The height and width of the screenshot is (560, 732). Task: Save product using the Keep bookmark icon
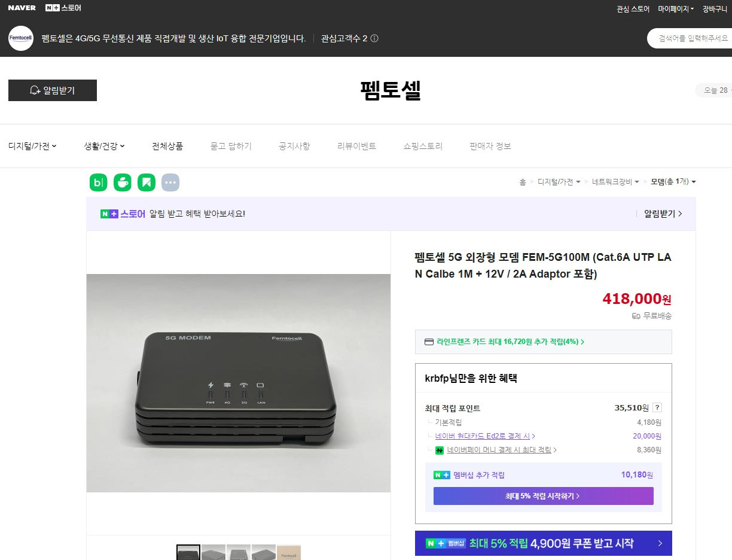tap(146, 182)
